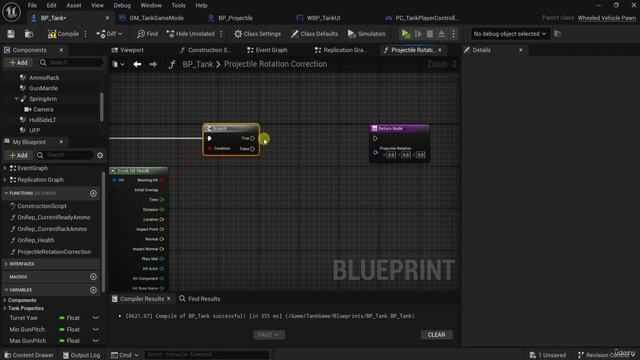The height and width of the screenshot is (360, 640).
Task: Browse to asset in Content Browser
Action: [29, 34]
